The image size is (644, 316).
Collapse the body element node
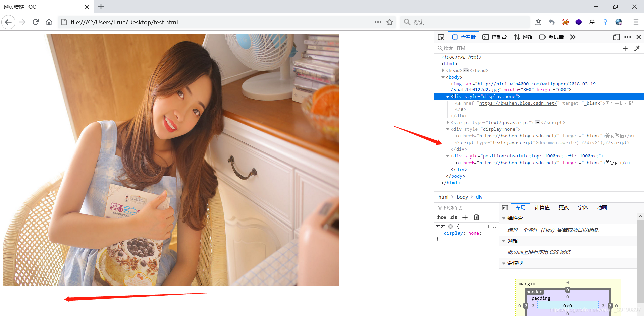[443, 77]
